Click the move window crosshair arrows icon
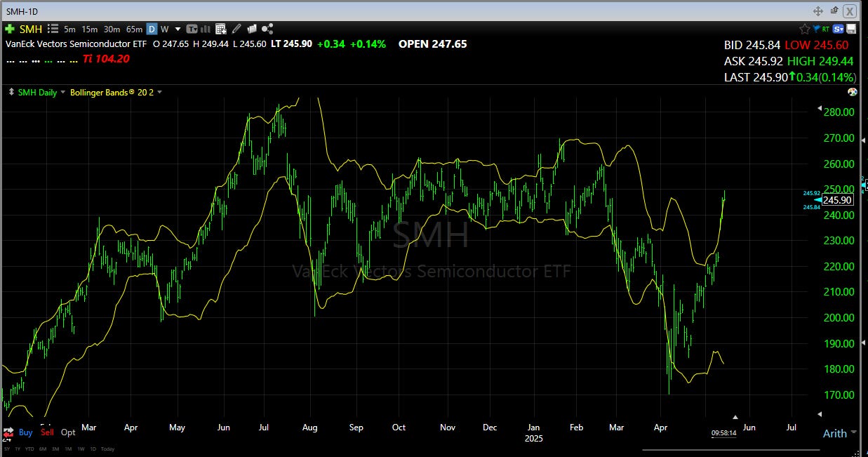 click(x=818, y=11)
